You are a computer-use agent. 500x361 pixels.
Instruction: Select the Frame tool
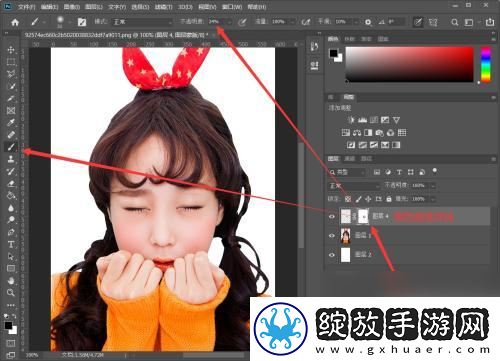pos(11,111)
